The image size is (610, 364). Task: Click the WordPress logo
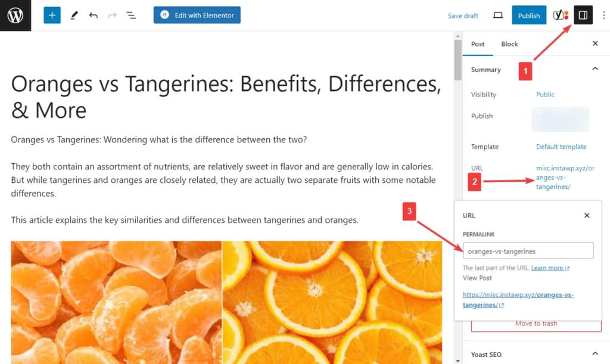click(15, 16)
